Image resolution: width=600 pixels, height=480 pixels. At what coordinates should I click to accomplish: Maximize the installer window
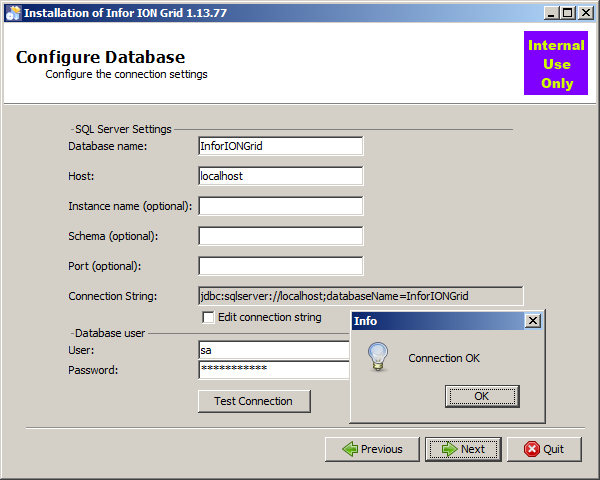click(568, 13)
